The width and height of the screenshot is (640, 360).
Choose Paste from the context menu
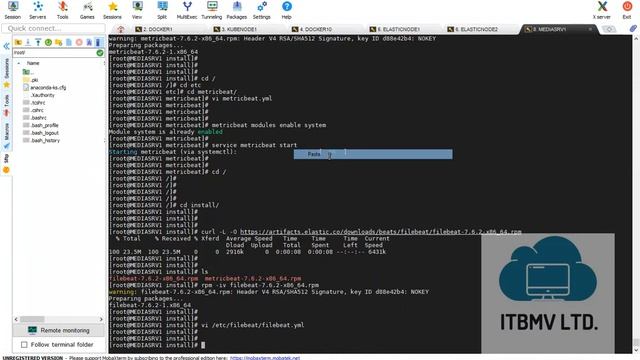pos(373,154)
